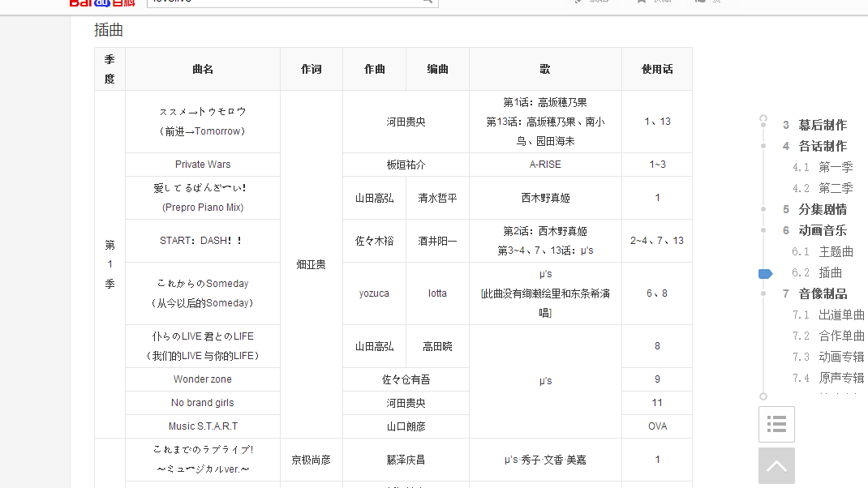This screenshot has height=488, width=868.
Task: Expand the 动画音乐 section node
Action: coord(763,230)
